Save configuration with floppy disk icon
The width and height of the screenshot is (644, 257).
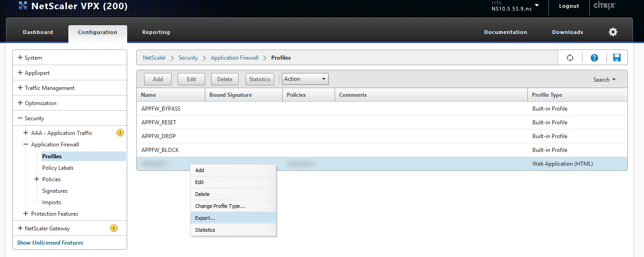coord(617,58)
